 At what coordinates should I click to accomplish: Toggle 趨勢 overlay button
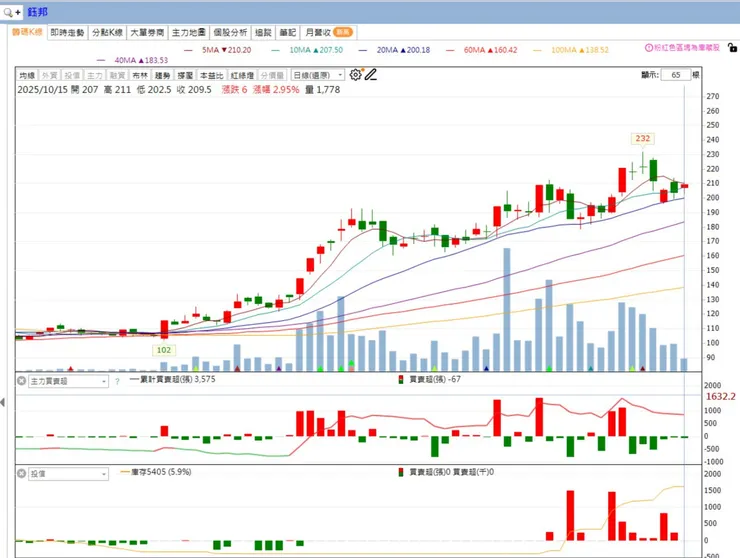coord(162,76)
